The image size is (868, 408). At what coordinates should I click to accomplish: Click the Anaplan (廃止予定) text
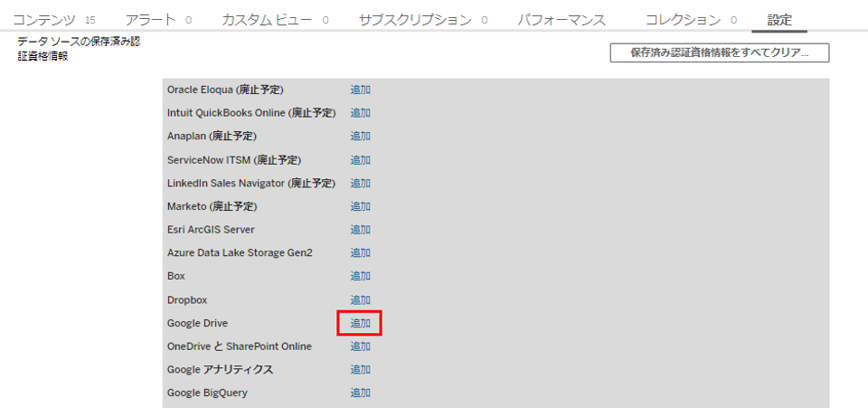[212, 137]
